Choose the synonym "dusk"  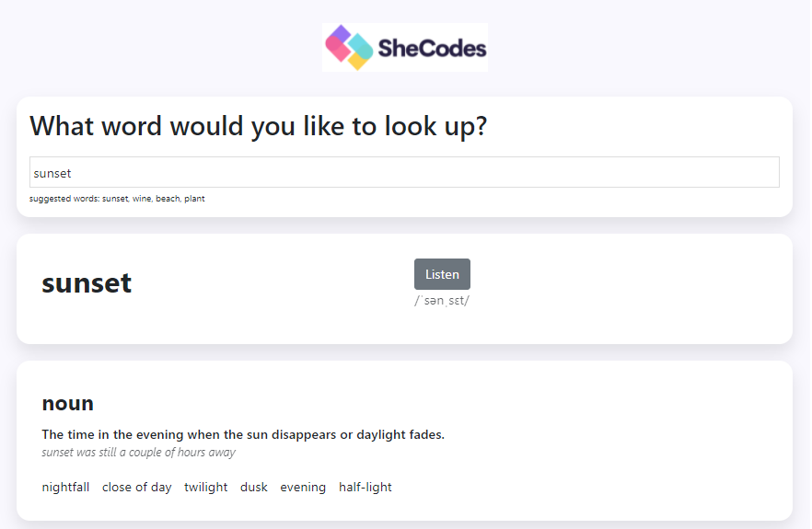pyautogui.click(x=254, y=488)
